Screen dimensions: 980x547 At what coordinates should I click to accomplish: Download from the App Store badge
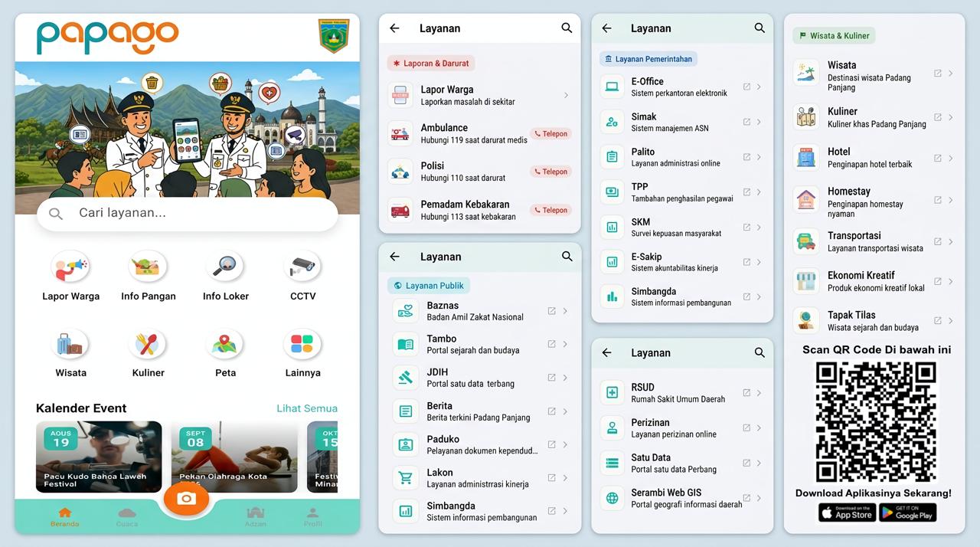click(x=847, y=513)
